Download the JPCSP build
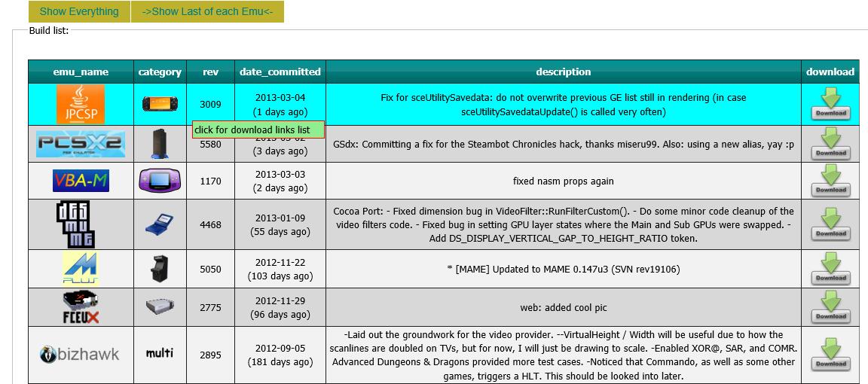868x384 pixels. click(x=830, y=104)
